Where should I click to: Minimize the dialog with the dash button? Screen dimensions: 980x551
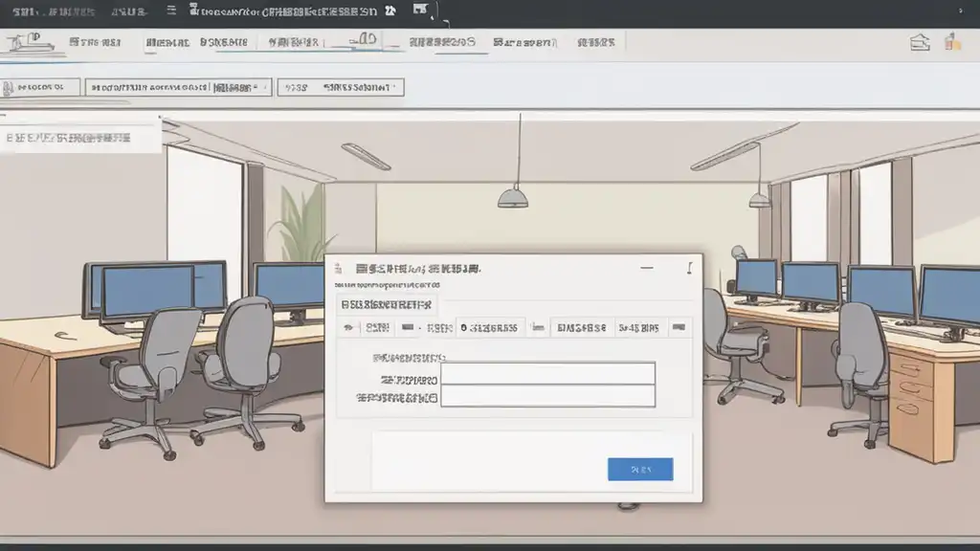tap(647, 268)
